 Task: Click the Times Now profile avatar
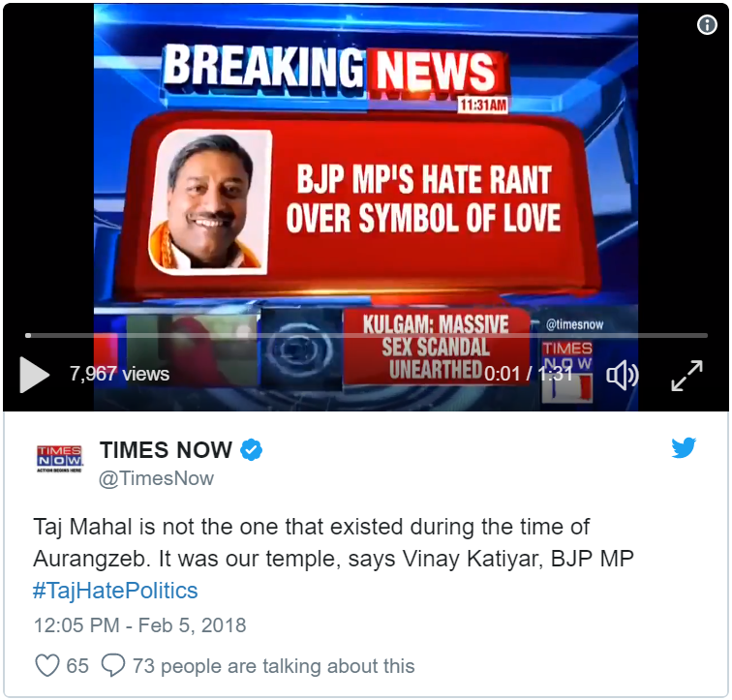pos(60,459)
